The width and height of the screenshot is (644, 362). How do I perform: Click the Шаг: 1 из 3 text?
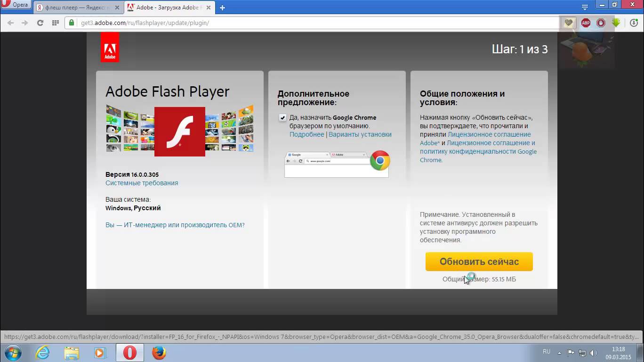pyautogui.click(x=520, y=49)
